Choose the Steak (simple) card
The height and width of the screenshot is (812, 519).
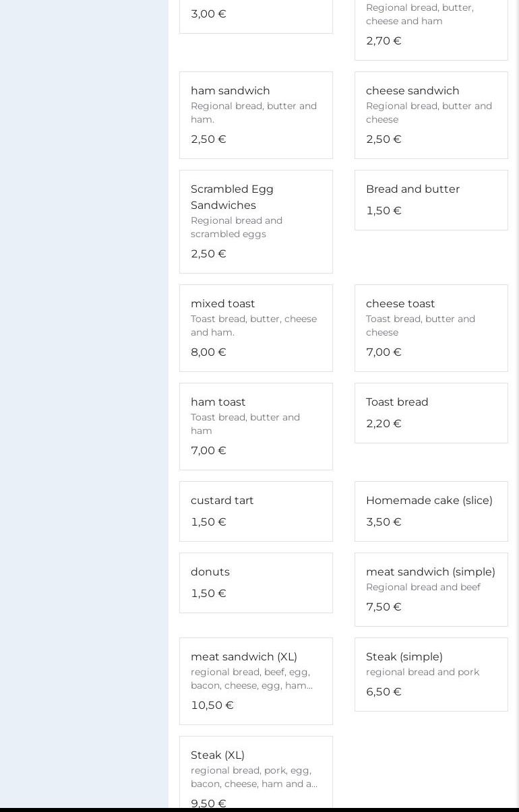[431, 674]
